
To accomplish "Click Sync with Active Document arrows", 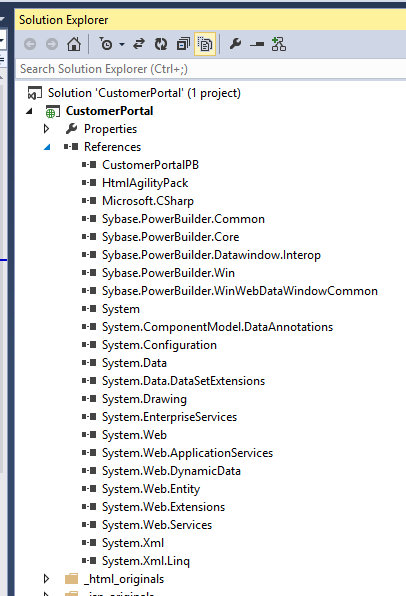I will [x=139, y=44].
